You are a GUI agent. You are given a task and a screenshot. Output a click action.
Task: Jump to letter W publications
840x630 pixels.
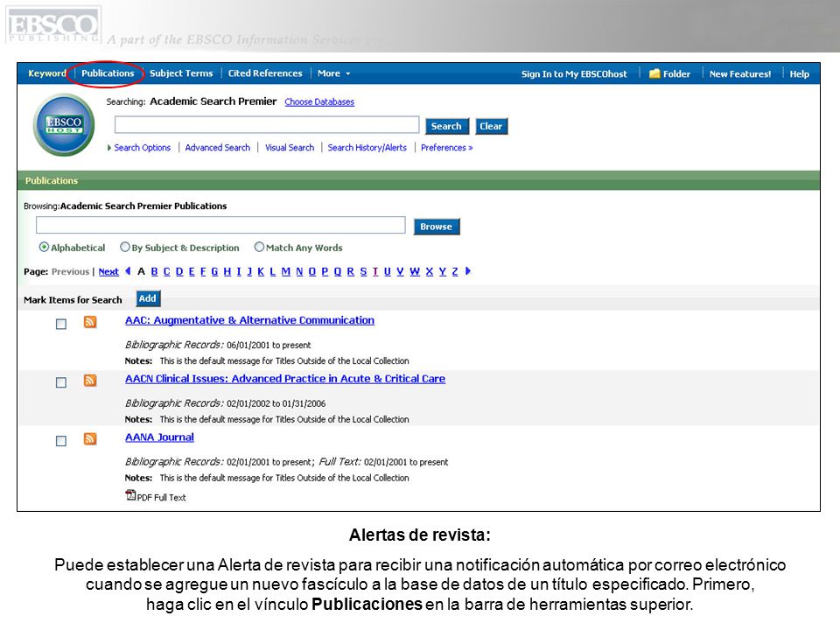pyautogui.click(x=415, y=271)
